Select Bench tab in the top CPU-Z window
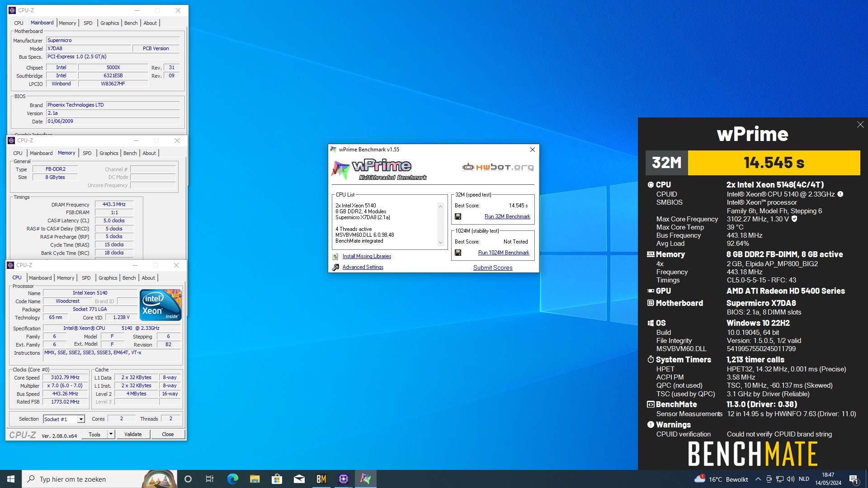This screenshot has height=488, width=868. coord(131,23)
